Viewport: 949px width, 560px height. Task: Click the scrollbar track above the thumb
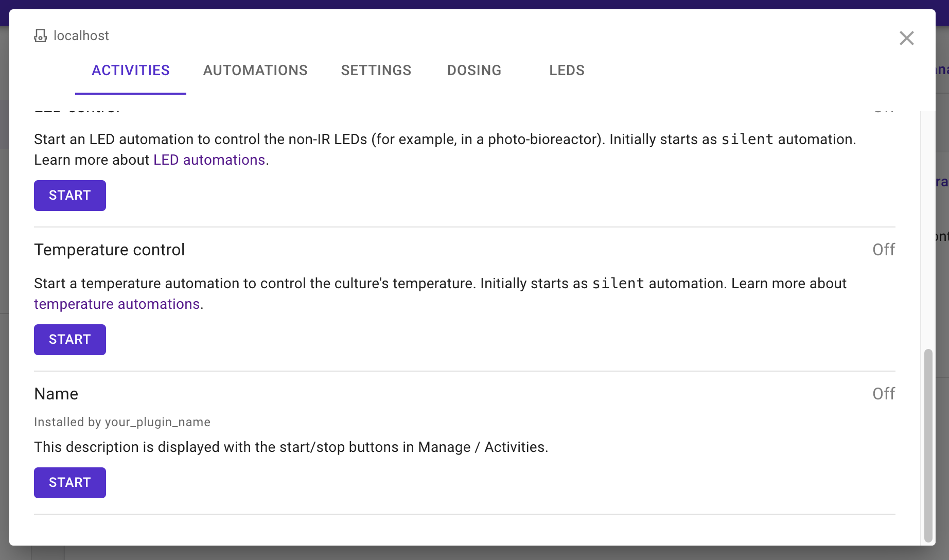click(x=928, y=230)
